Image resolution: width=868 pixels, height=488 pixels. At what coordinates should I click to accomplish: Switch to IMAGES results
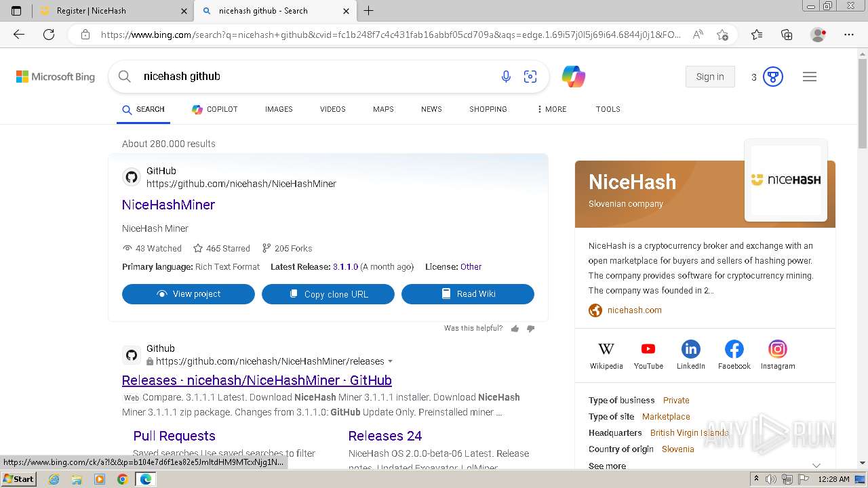pos(279,109)
